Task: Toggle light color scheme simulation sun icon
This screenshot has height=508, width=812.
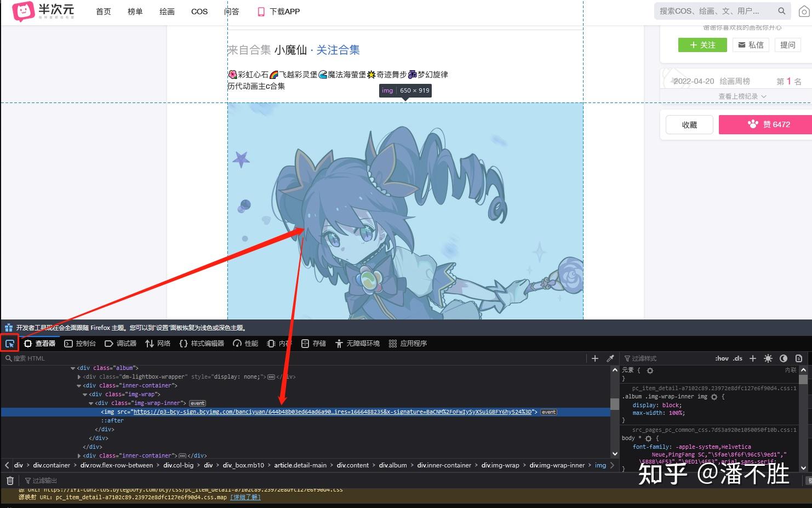Action: 768,358
